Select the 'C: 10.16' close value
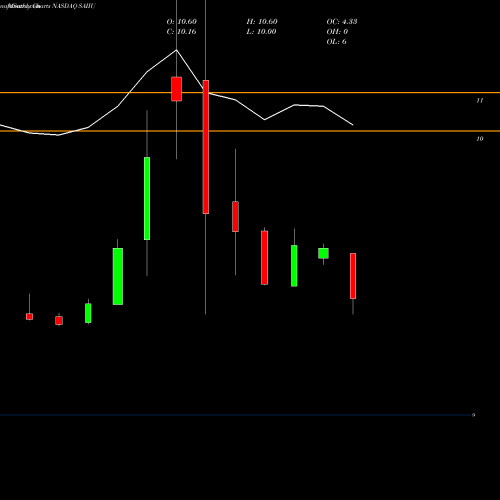The image size is (500, 500). (182, 32)
